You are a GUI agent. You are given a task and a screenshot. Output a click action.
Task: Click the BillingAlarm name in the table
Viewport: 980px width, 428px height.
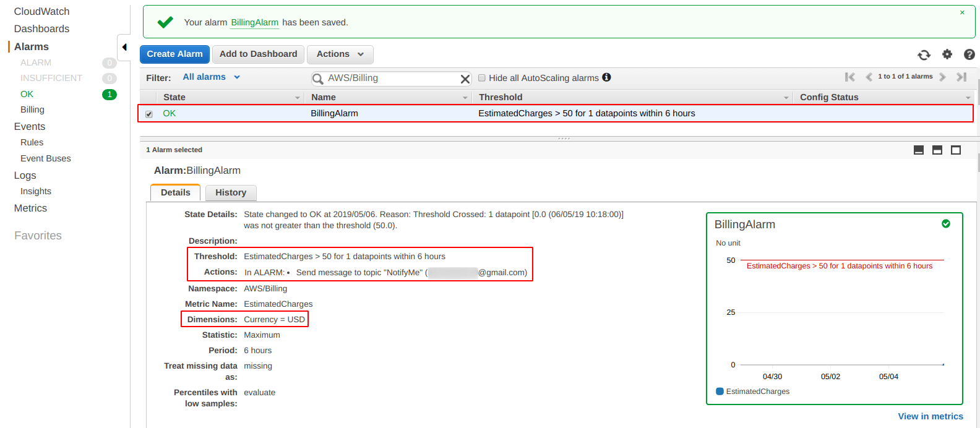tap(335, 114)
